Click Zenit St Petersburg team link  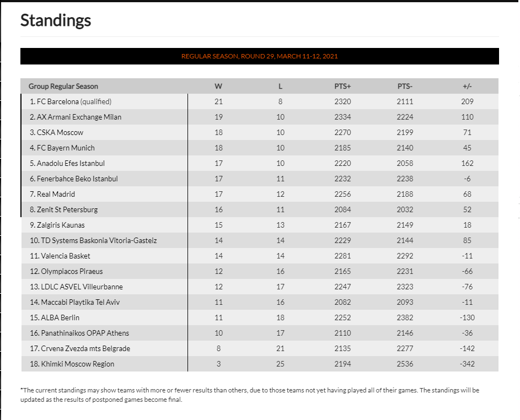[x=67, y=209]
